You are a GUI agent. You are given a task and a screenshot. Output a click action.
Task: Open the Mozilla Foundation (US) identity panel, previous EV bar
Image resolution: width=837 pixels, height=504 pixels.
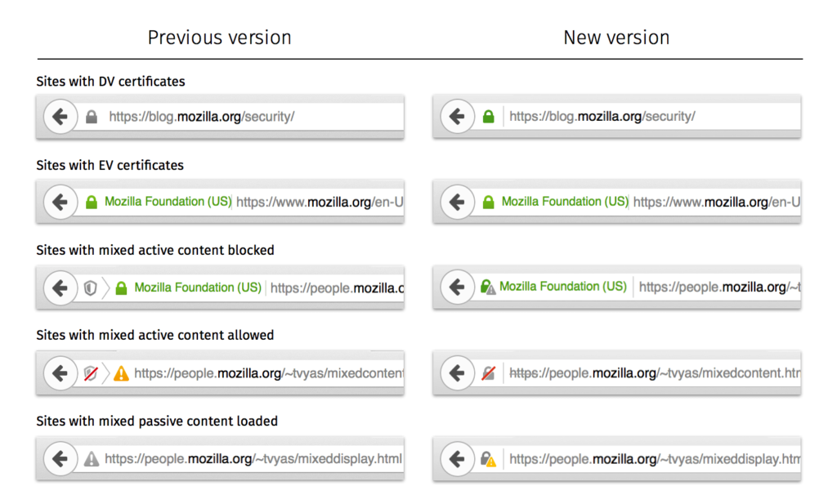168,202
